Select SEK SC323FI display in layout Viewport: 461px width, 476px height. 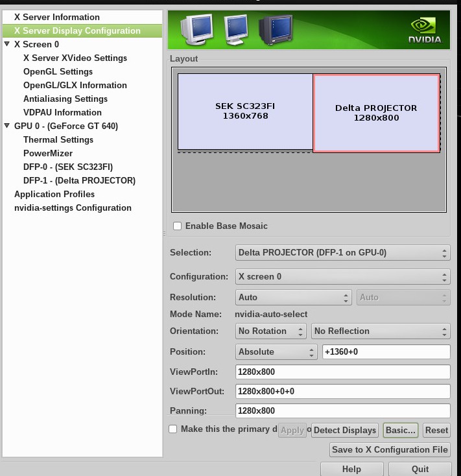(245, 112)
